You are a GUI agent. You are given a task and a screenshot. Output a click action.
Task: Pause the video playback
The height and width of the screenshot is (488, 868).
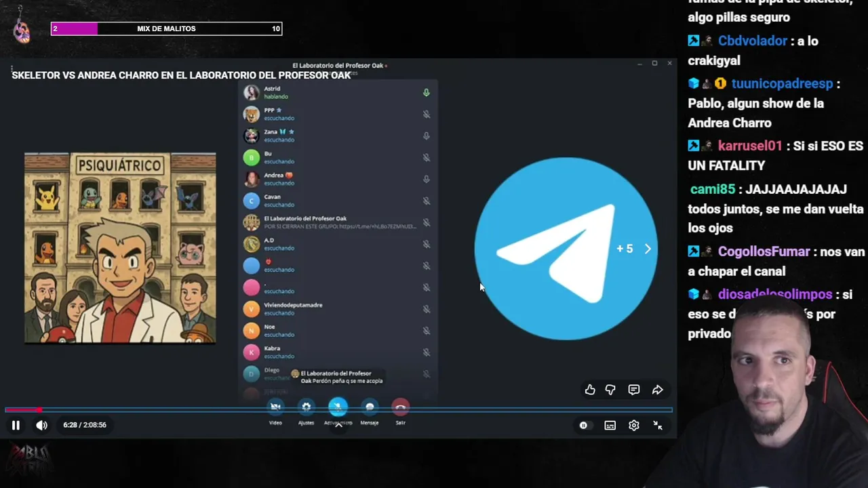point(16,425)
